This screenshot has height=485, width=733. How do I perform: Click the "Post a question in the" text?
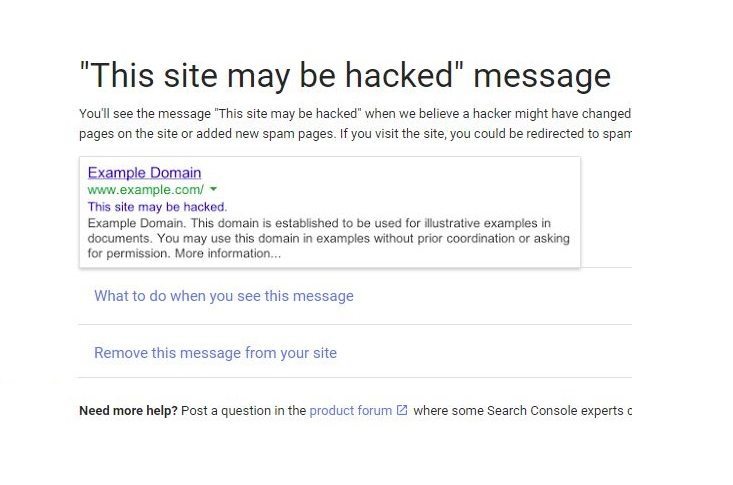pyautogui.click(x=244, y=410)
